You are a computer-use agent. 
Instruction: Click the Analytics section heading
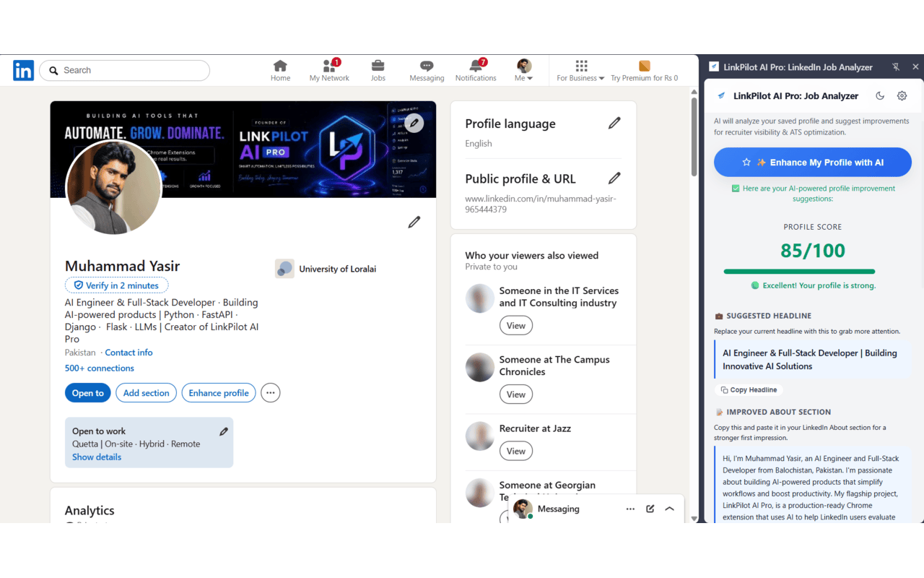point(90,510)
